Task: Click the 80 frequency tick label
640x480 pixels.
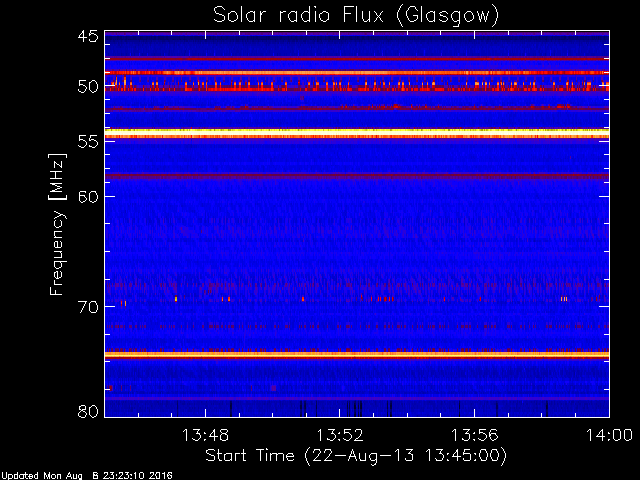Action: point(88,411)
